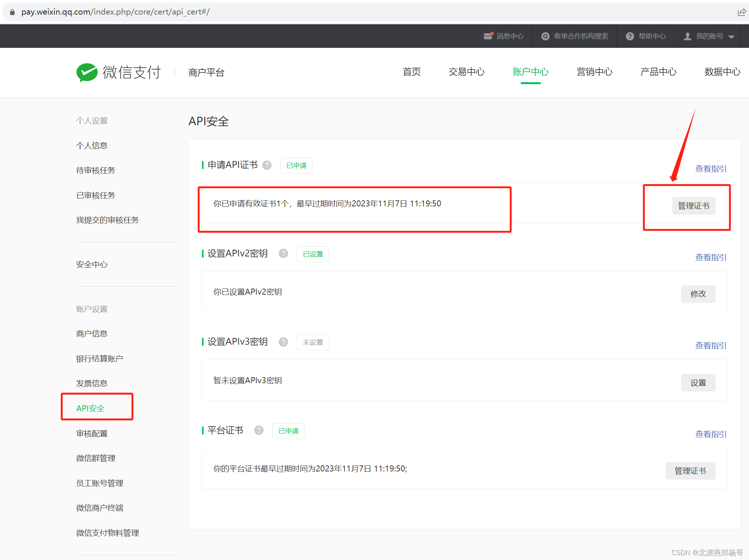Click help icon beside 设置APIv2密钥
Image resolution: width=749 pixels, height=560 pixels.
coord(283,253)
